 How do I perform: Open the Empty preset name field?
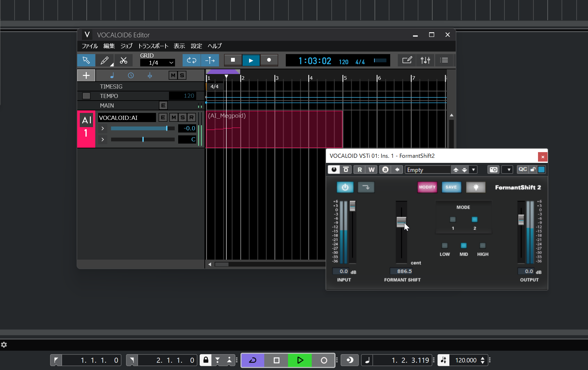pos(428,170)
